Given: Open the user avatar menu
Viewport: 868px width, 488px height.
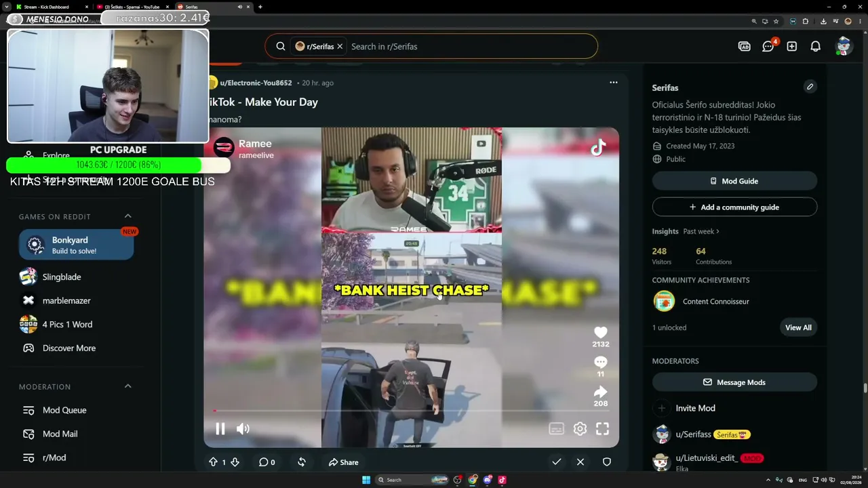Looking at the screenshot, I should tap(844, 46).
